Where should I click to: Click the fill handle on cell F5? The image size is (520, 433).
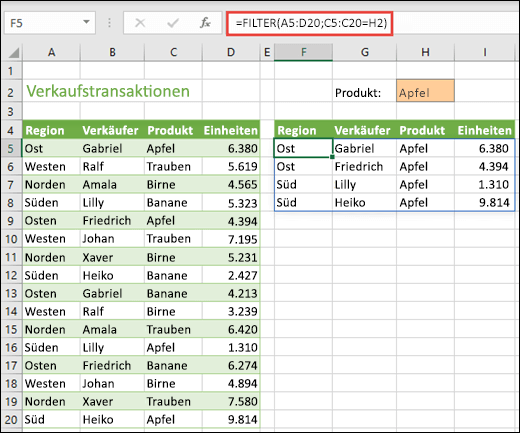(x=332, y=157)
